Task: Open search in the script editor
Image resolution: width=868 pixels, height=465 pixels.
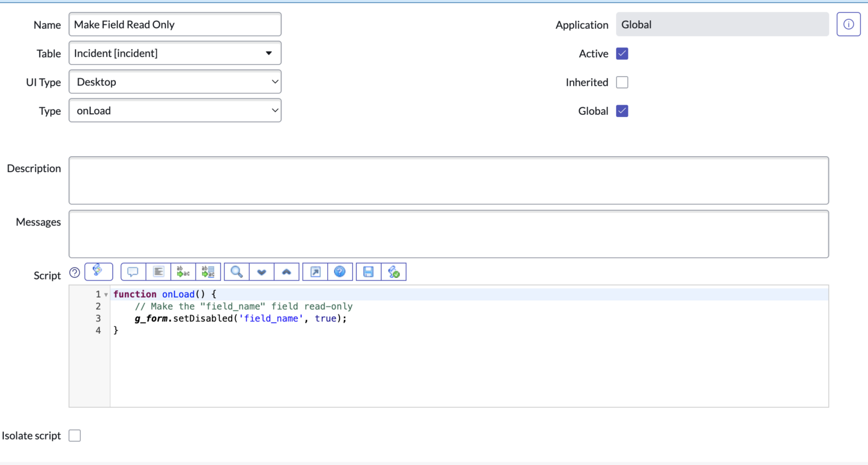Action: click(x=236, y=272)
